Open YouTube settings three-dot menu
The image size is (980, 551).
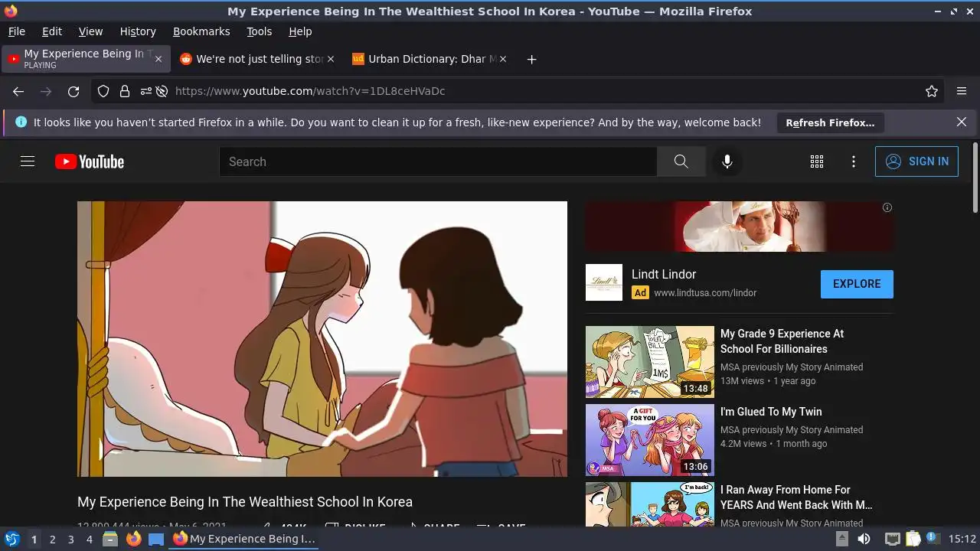854,161
